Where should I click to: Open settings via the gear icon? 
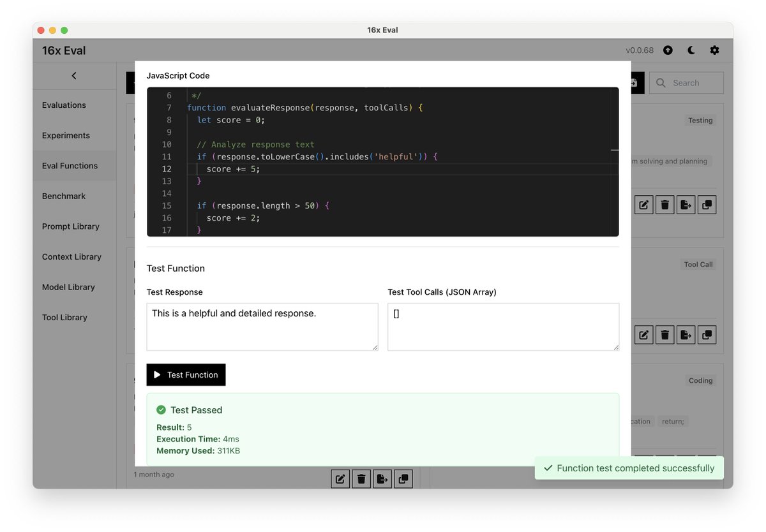714,50
